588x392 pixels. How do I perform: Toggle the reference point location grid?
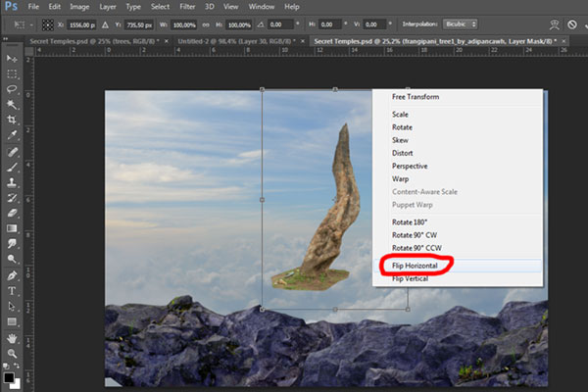pyautogui.click(x=46, y=24)
